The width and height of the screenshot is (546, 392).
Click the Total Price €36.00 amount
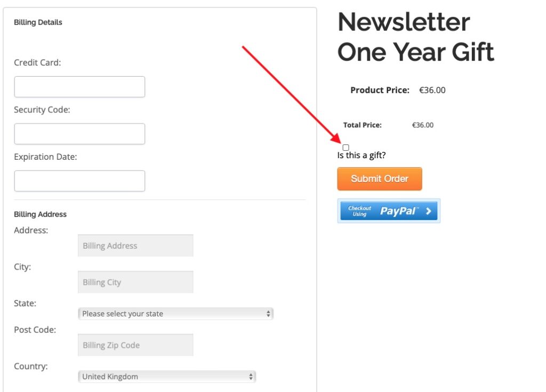point(423,125)
